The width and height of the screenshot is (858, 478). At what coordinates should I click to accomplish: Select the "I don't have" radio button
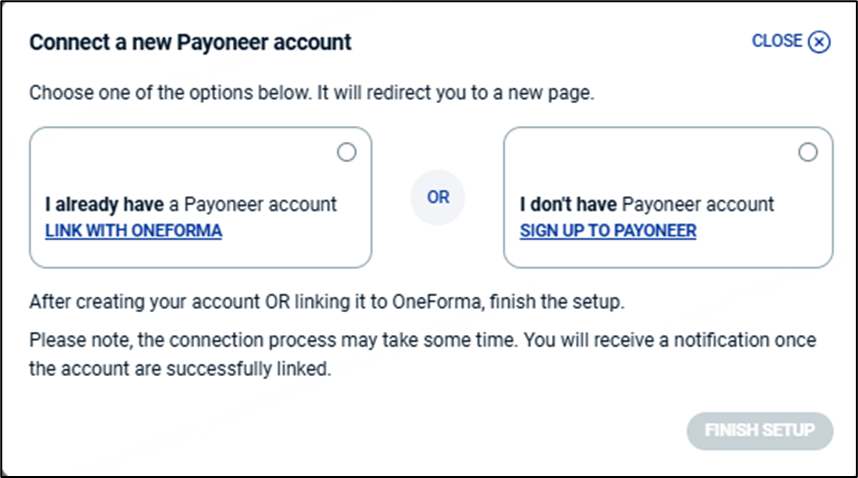808,152
